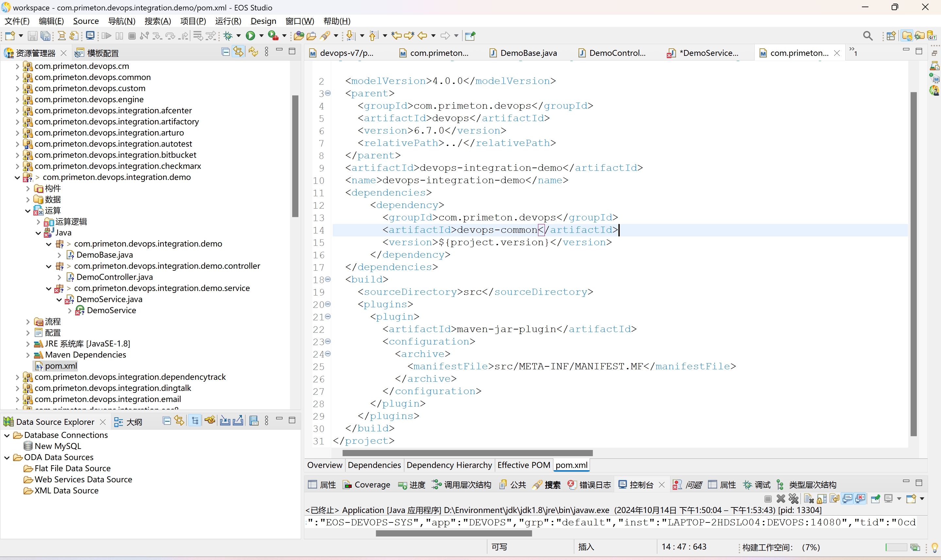Click the search magnifier icon in toolbar

(x=868, y=36)
